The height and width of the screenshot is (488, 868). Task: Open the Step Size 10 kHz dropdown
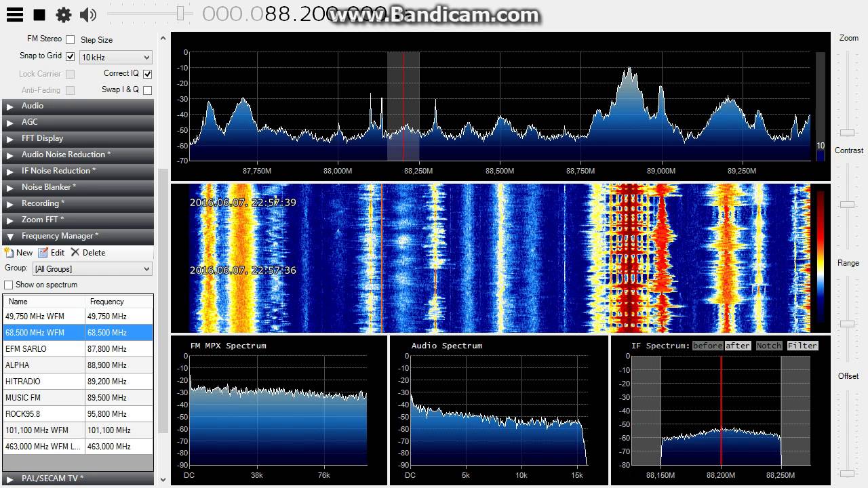tap(116, 58)
